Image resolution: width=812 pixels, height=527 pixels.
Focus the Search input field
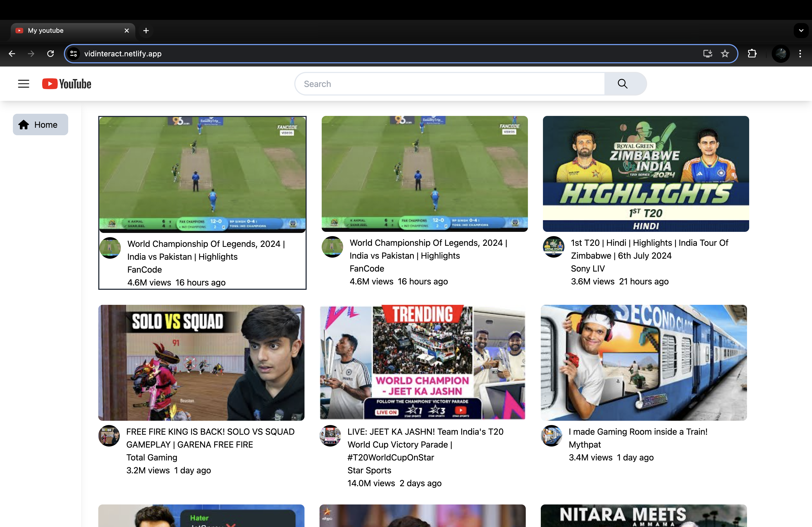[450, 84]
